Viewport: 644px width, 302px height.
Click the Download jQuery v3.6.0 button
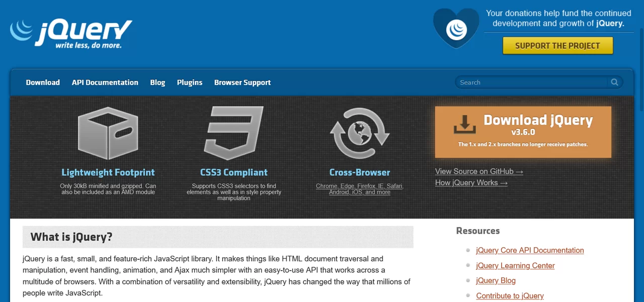523,132
